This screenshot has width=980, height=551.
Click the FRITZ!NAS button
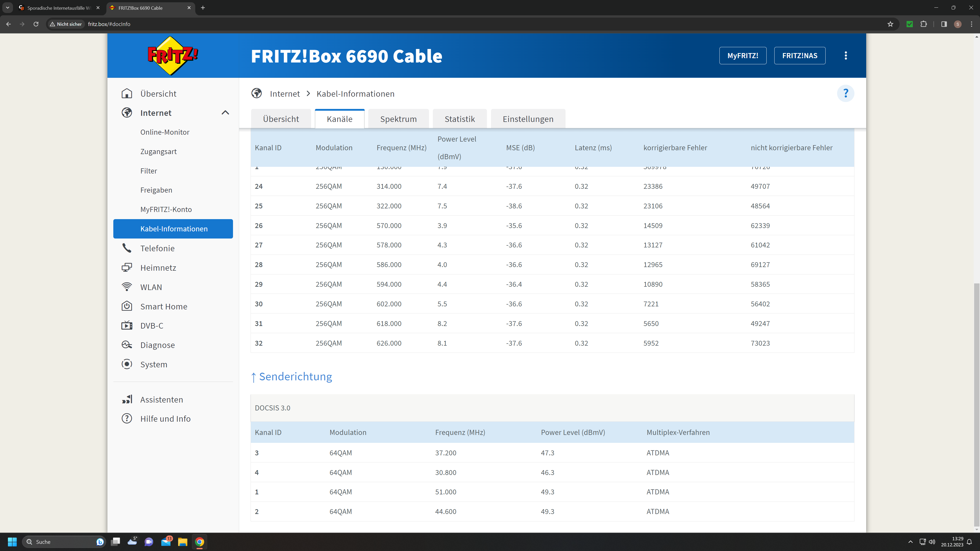[x=799, y=56]
